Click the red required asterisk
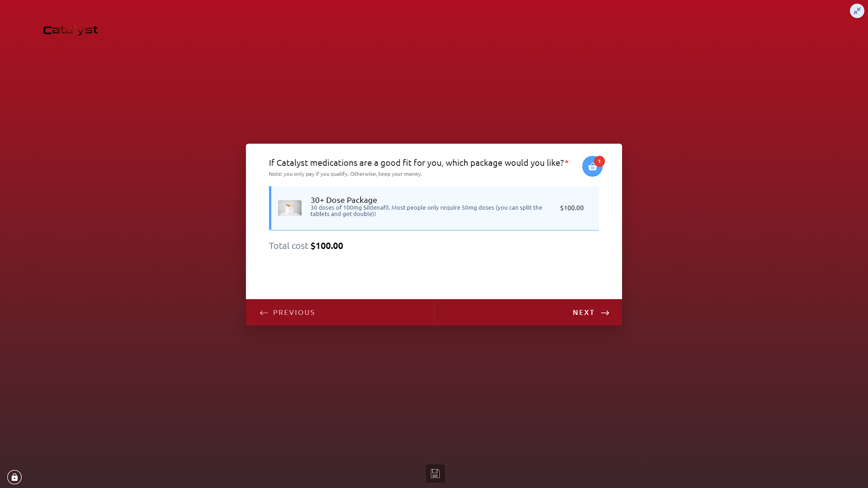The width and height of the screenshot is (868, 488). coord(567,162)
